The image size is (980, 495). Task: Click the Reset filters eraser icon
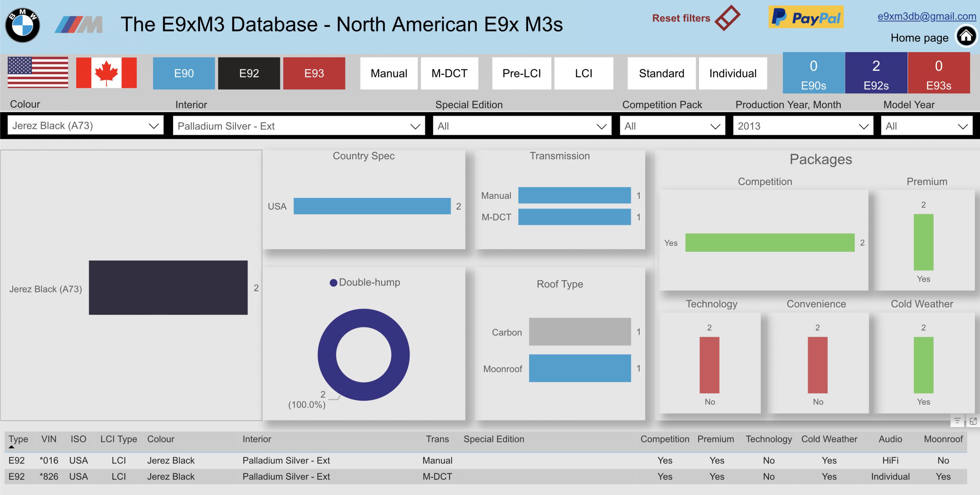point(728,18)
